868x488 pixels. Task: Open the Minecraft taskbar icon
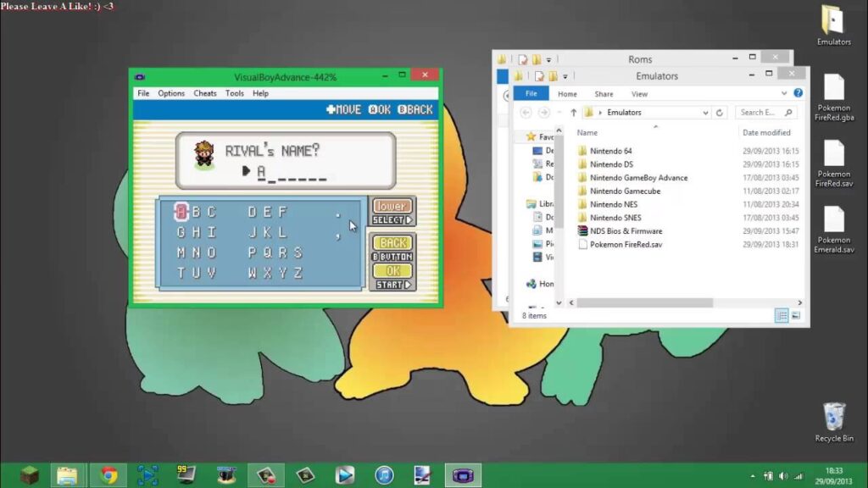coord(30,475)
